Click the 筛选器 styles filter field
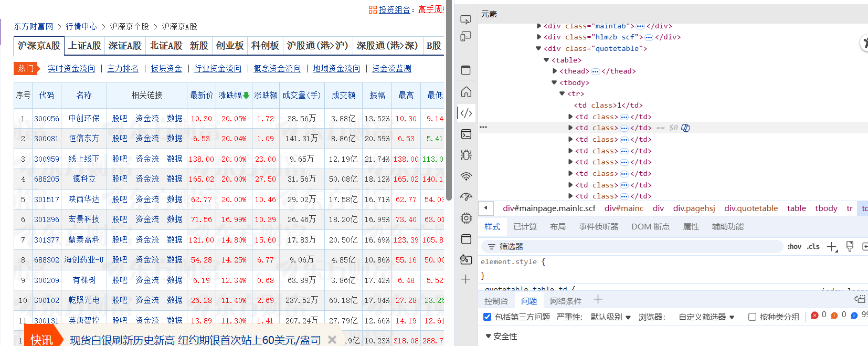Screen dimensions: 868x346 (632, 246)
